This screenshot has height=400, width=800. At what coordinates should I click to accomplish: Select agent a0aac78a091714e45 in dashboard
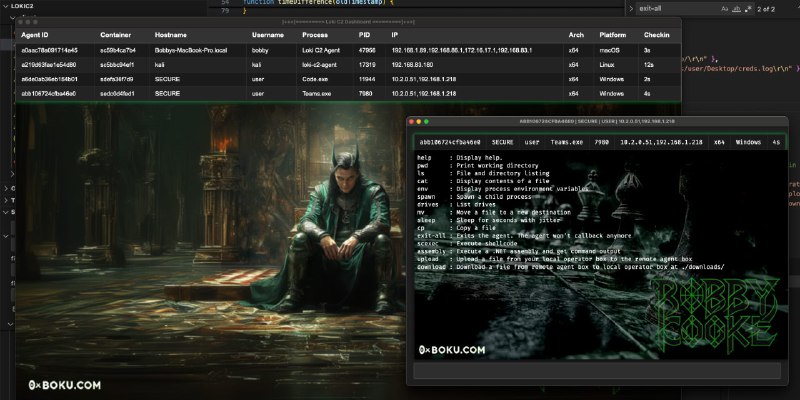[x=49, y=51]
